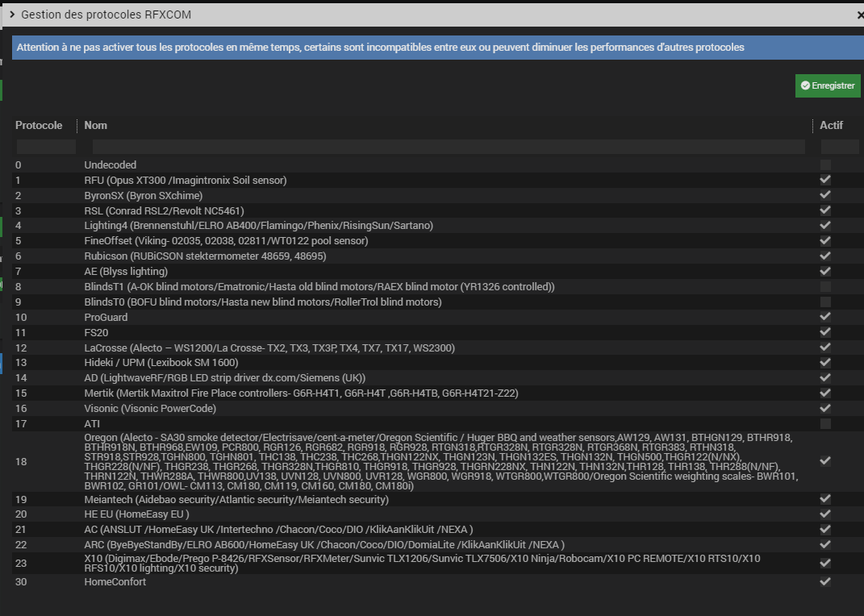This screenshot has height=616, width=864.
Task: Filter by Protocole number input
Action: (46, 147)
